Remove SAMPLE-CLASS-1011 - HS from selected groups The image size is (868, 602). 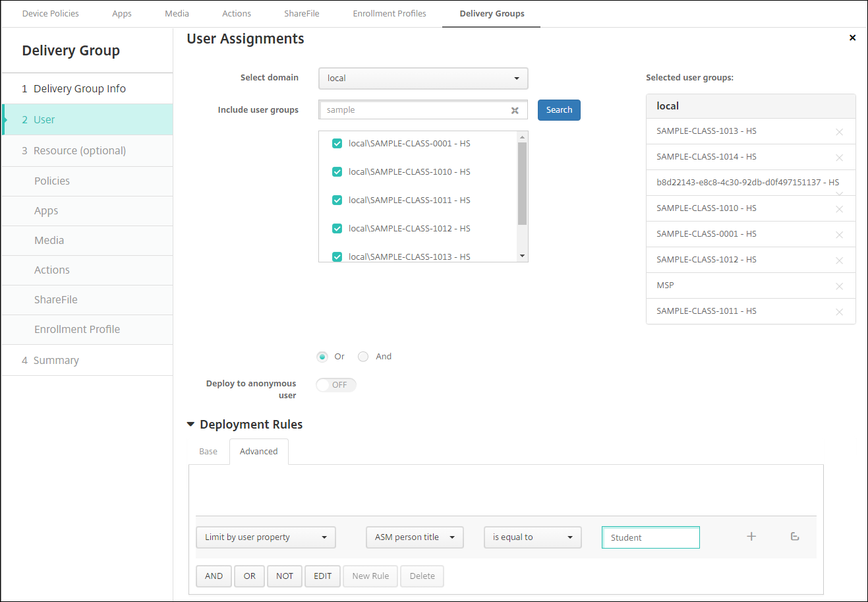(x=839, y=312)
